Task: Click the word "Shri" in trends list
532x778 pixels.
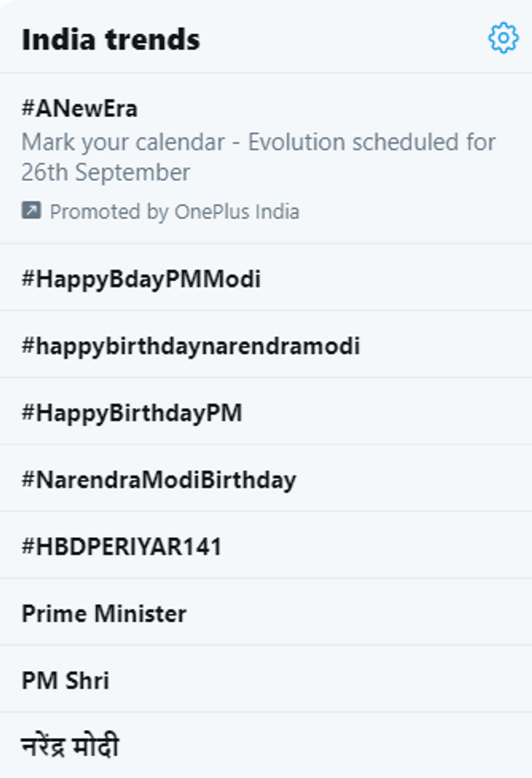Action: (x=87, y=680)
